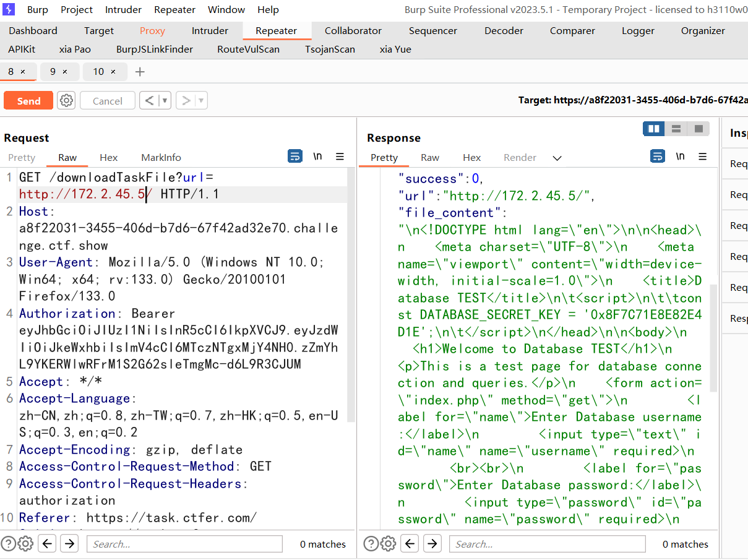
Task: Go to previous request history arrow
Action: click(148, 100)
